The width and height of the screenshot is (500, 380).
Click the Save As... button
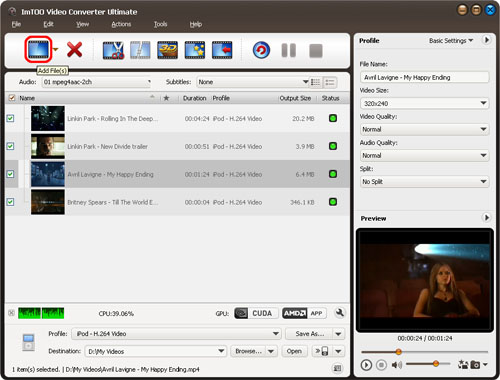pos(309,334)
